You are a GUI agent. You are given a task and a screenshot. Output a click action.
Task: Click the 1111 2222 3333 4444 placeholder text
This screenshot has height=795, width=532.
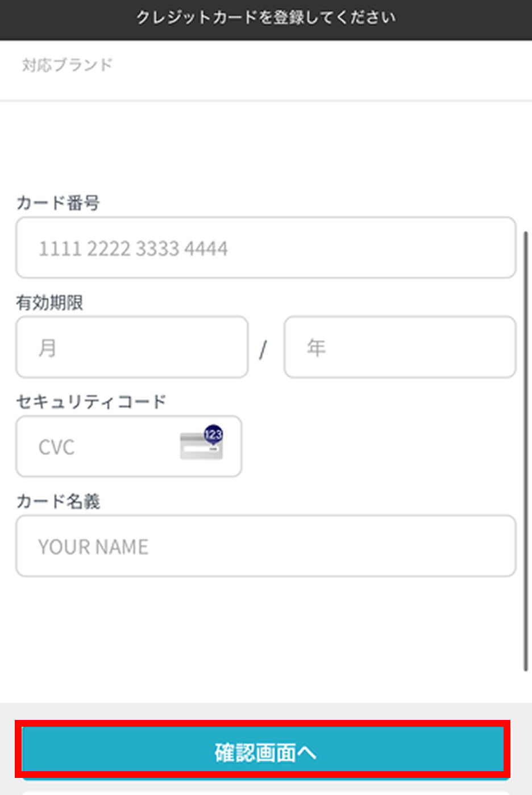click(133, 249)
